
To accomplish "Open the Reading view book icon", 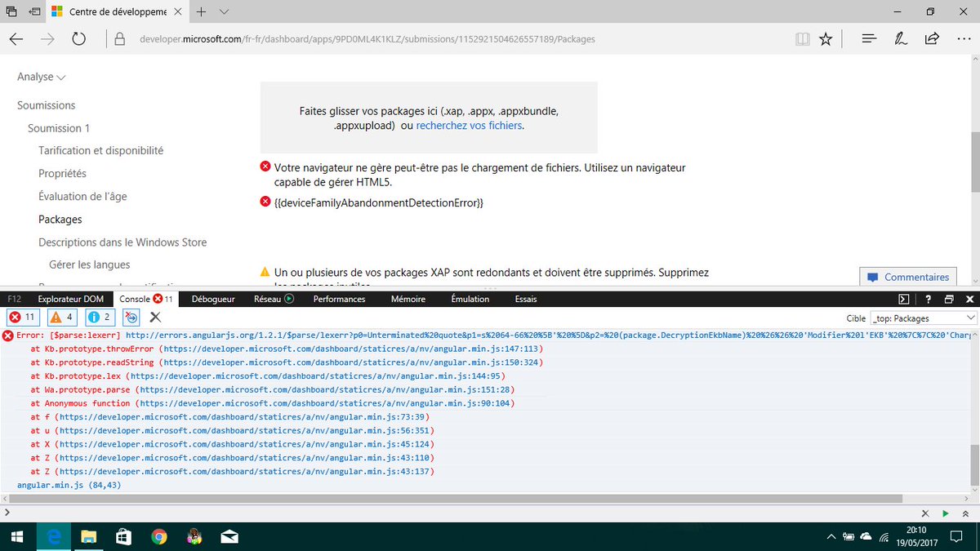I will point(803,39).
